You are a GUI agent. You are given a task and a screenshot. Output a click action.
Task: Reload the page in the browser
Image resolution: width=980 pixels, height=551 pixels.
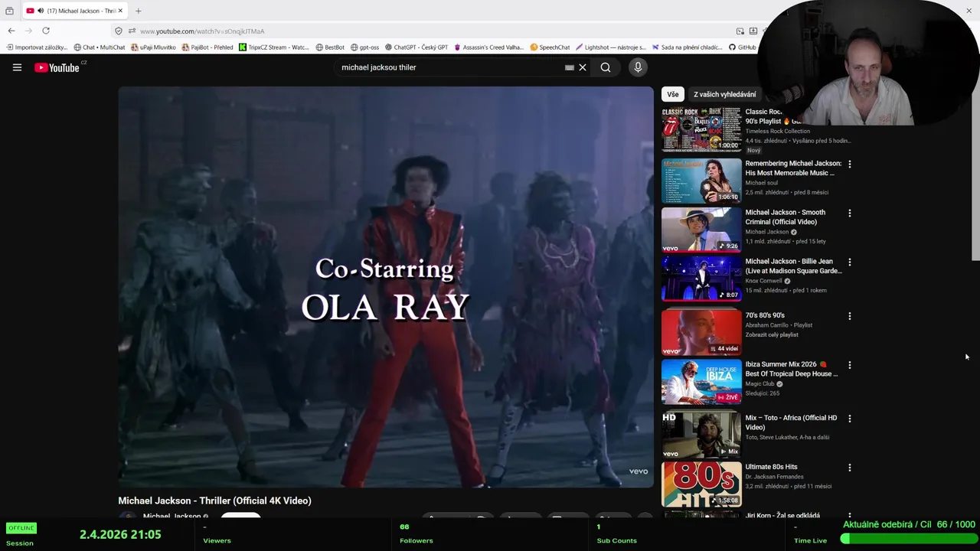(x=46, y=31)
